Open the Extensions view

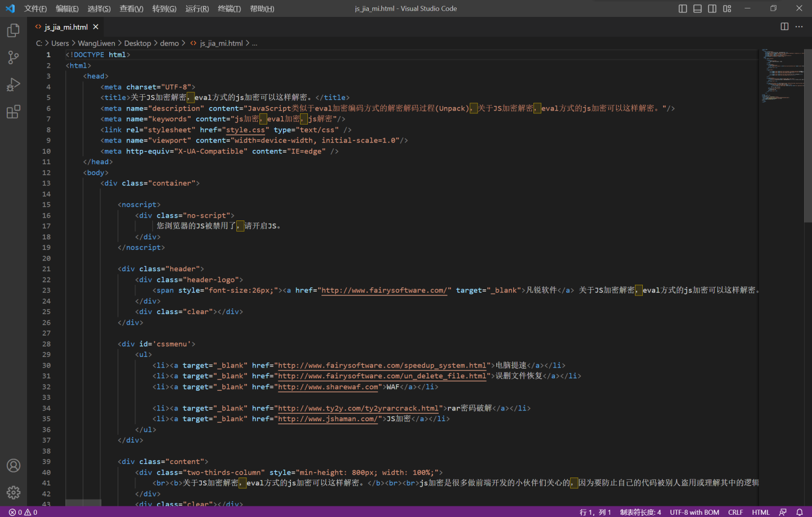pos(14,112)
